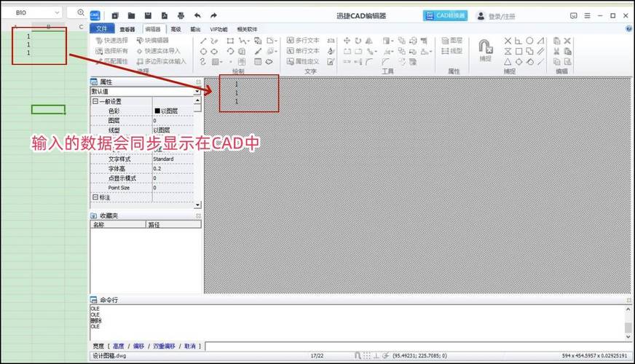Toggle the perpendicular snap icon
Viewport: 635px width, 364px height.
click(518, 41)
